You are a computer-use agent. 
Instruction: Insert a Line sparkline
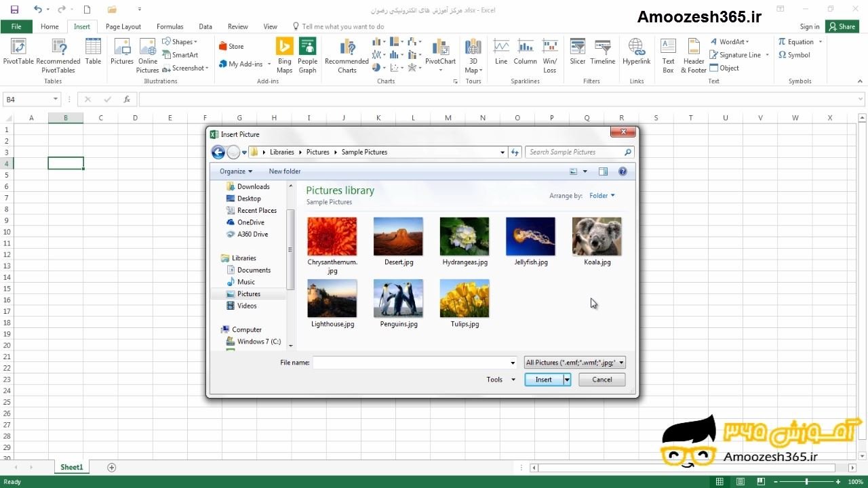pos(501,52)
